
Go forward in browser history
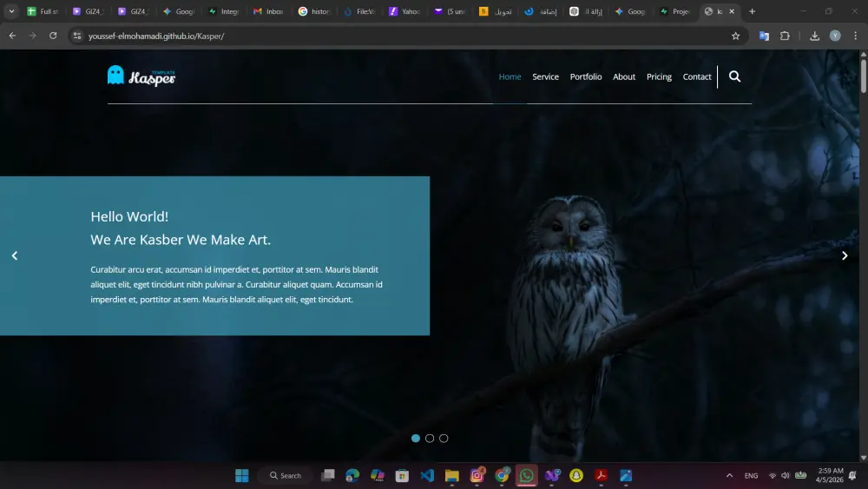pyautogui.click(x=33, y=36)
